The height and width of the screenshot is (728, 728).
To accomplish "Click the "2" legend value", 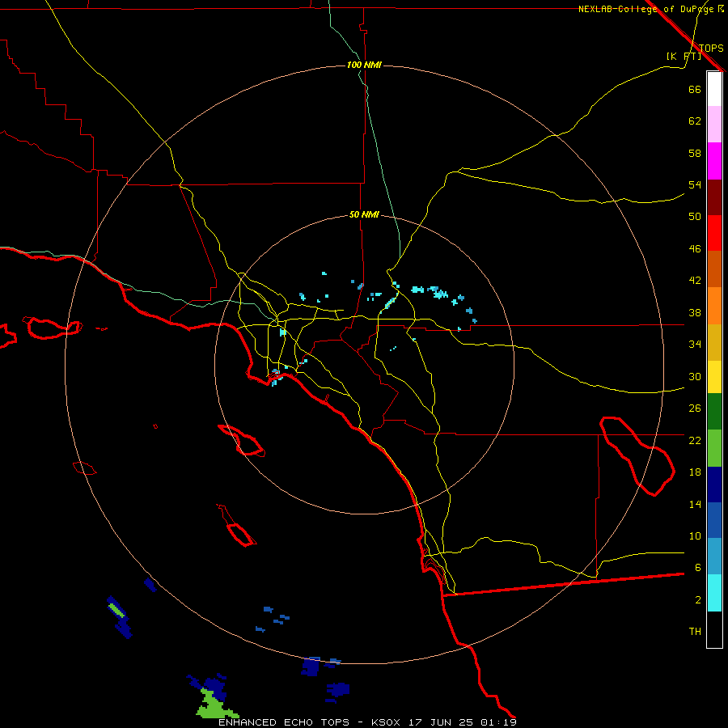I will click(697, 600).
